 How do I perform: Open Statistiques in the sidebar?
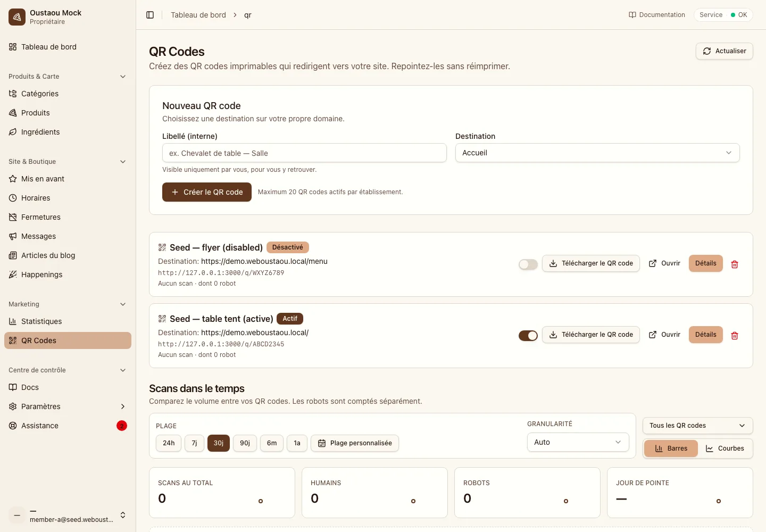point(68,321)
